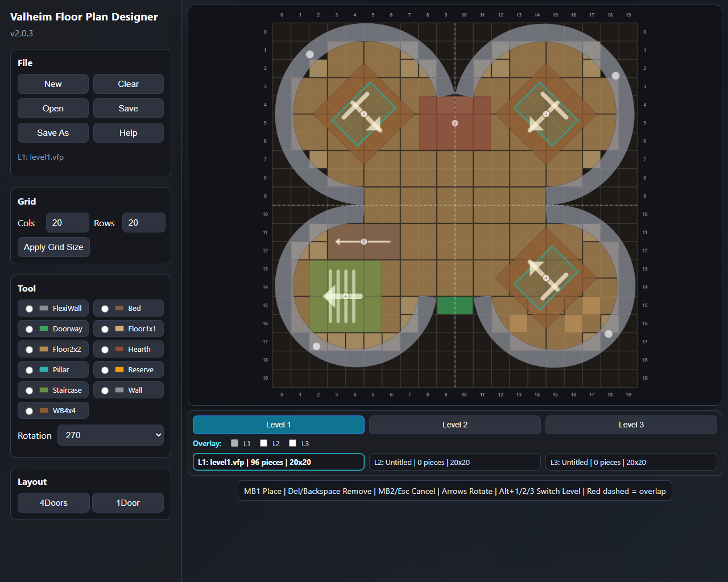Enable the L2 overlay checkbox
The height and width of the screenshot is (582, 728).
point(263,443)
